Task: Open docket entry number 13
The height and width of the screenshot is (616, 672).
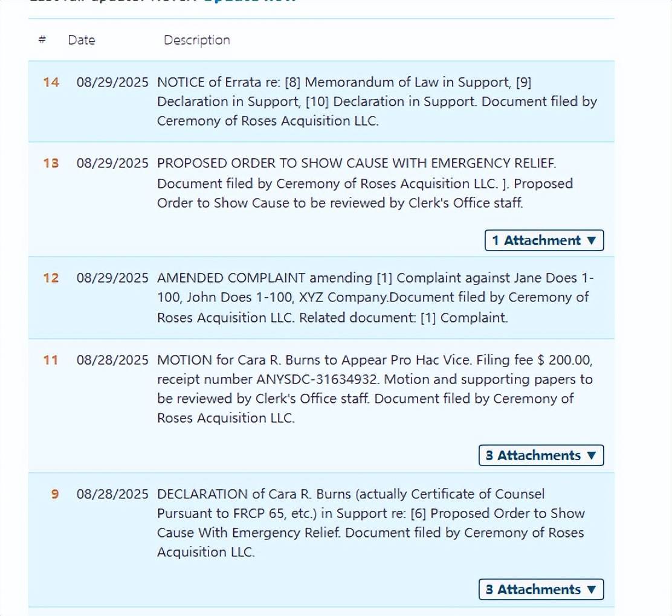Action: point(51,163)
